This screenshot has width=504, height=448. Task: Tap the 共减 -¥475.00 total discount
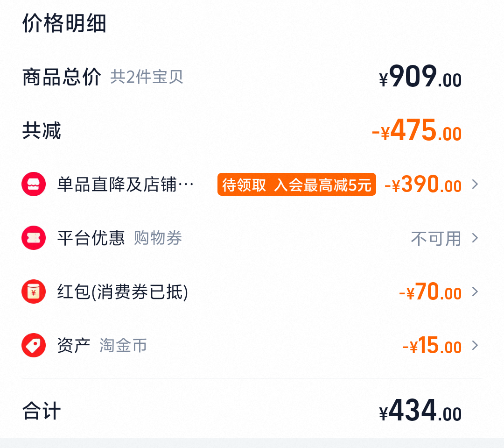coord(416,131)
